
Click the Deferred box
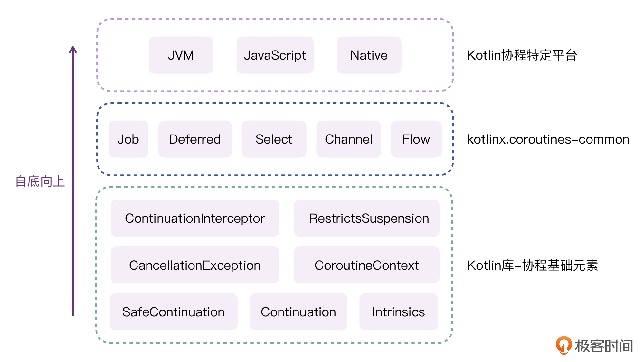[195, 139]
